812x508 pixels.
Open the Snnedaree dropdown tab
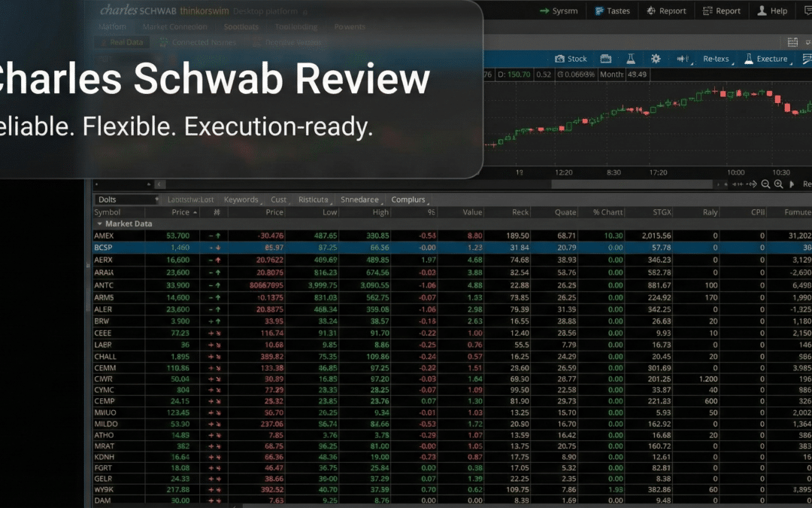(x=361, y=199)
